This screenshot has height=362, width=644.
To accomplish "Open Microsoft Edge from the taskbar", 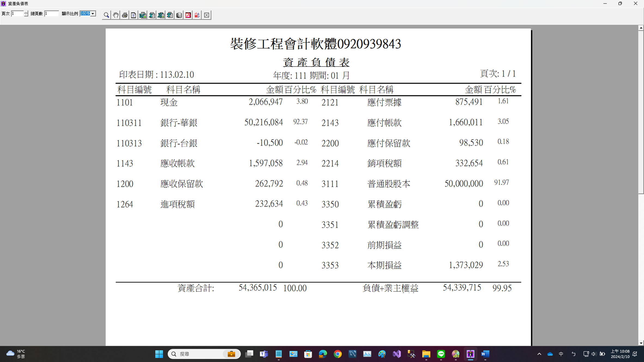I will [323, 354].
